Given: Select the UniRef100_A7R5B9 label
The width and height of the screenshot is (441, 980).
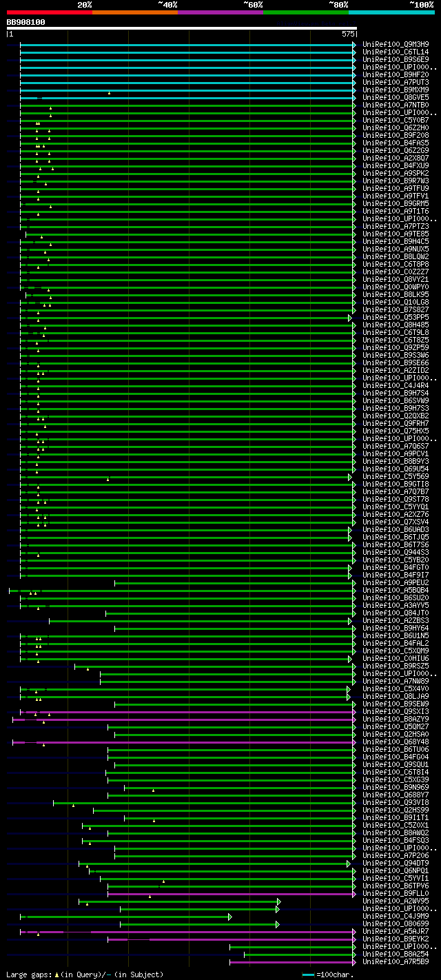Looking at the screenshot, I should pos(396,962).
